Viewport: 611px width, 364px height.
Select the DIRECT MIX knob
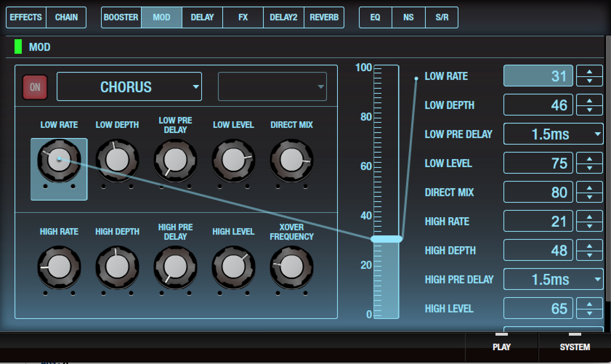[x=291, y=160]
